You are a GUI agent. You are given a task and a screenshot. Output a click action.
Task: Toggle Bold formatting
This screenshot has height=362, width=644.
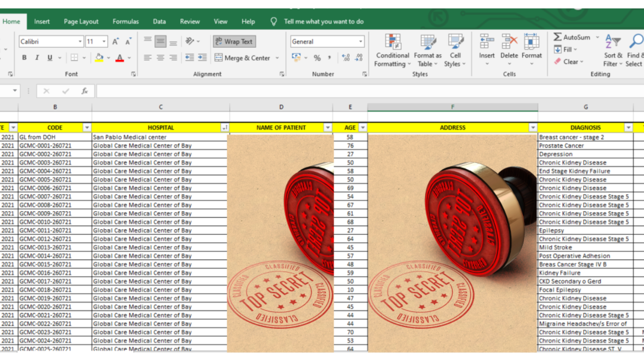[24, 58]
